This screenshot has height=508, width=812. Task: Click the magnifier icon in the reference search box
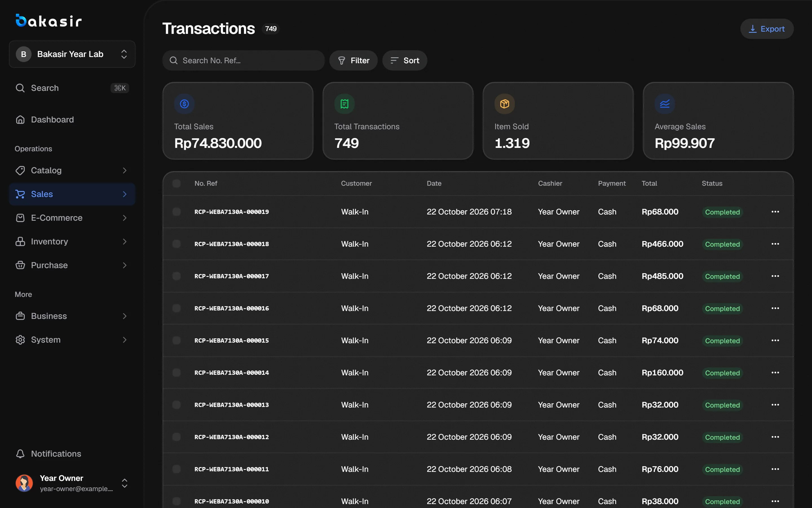tap(173, 60)
